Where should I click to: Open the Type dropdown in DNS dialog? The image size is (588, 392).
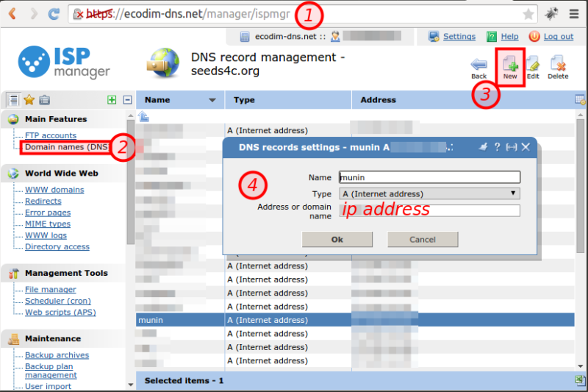tap(429, 193)
